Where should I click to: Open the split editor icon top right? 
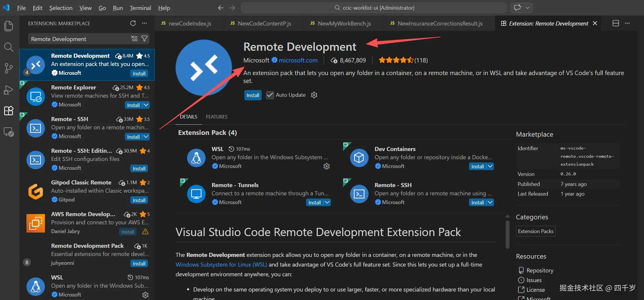coord(615,23)
